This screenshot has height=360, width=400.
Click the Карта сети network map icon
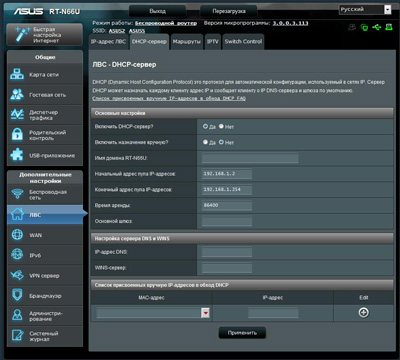point(17,74)
